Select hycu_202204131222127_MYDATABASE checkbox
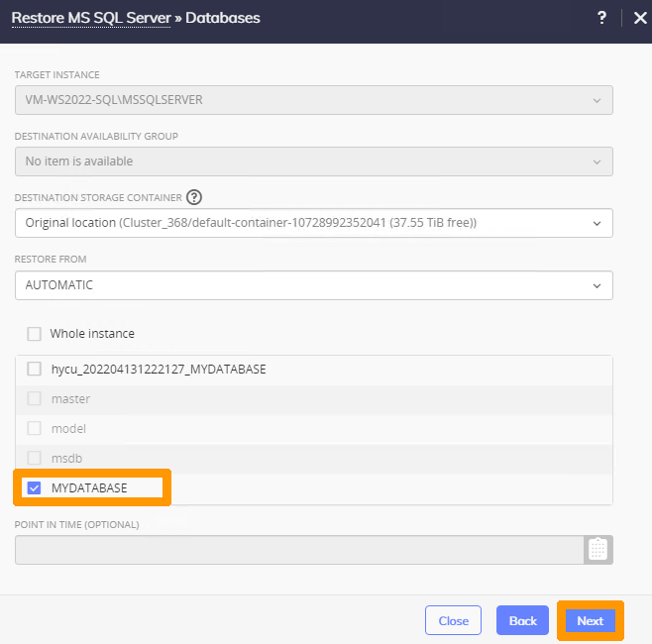 click(x=34, y=369)
